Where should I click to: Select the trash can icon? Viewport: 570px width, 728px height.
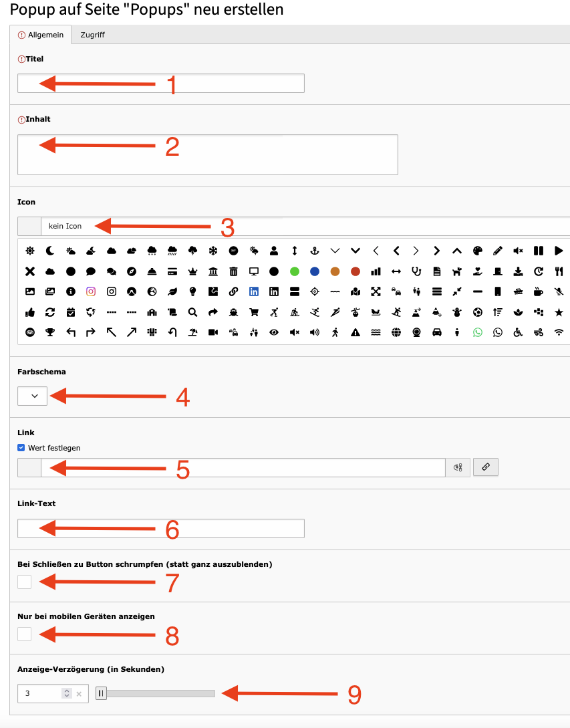233,271
